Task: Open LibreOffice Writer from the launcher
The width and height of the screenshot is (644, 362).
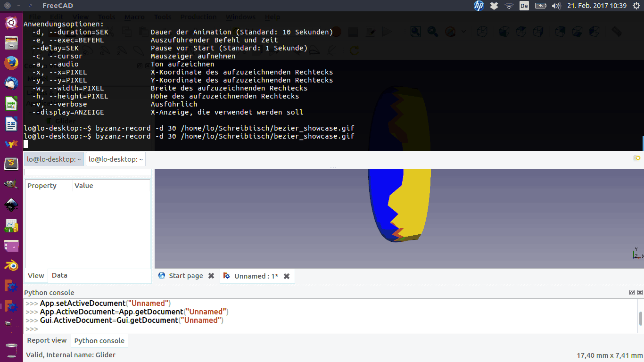Action: (11, 124)
